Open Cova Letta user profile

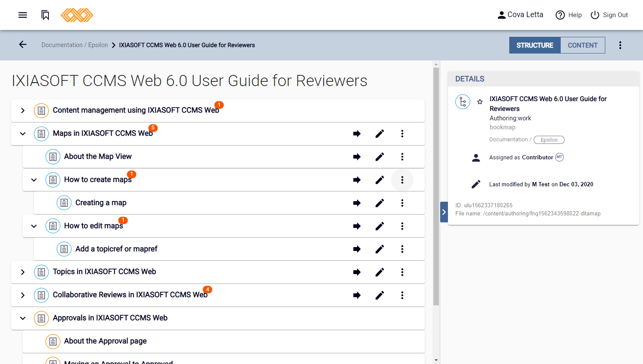520,15
